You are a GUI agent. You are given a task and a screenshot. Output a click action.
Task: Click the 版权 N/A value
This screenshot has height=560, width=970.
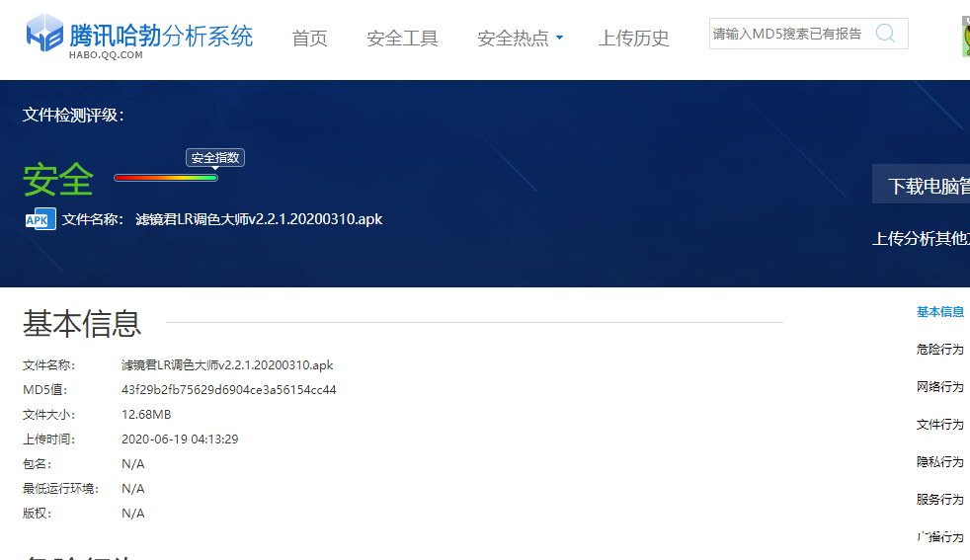click(x=133, y=514)
